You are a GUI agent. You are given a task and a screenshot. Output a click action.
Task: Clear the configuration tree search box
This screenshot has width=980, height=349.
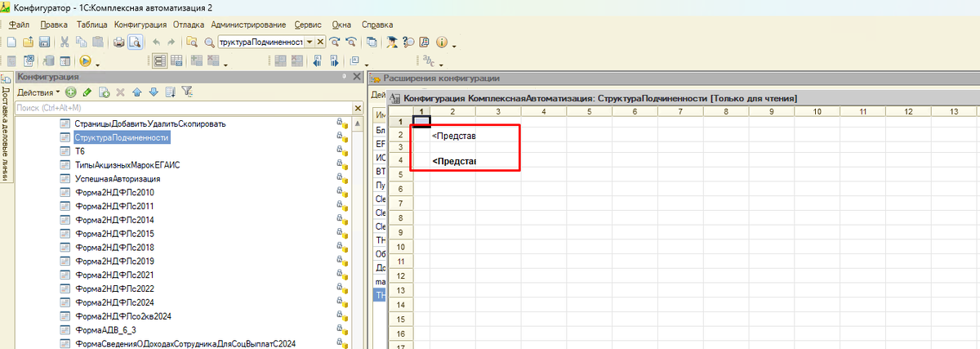pos(357,107)
